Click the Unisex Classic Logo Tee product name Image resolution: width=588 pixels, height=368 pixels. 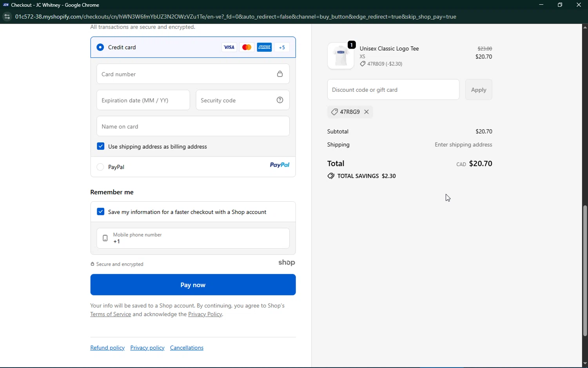(389, 49)
